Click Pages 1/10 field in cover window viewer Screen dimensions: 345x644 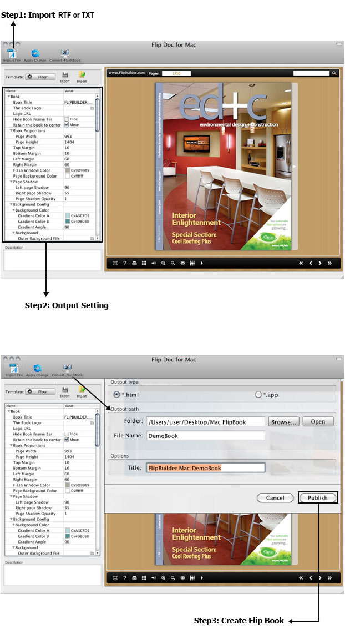tap(176, 73)
